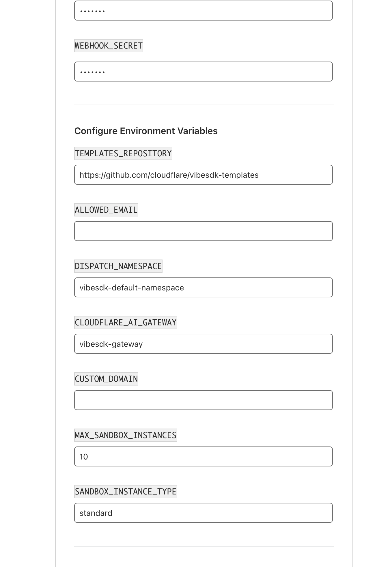Edit the DISPATCH_NAMESPACE value field
Viewport: 392px width, 567px height.
tap(203, 288)
